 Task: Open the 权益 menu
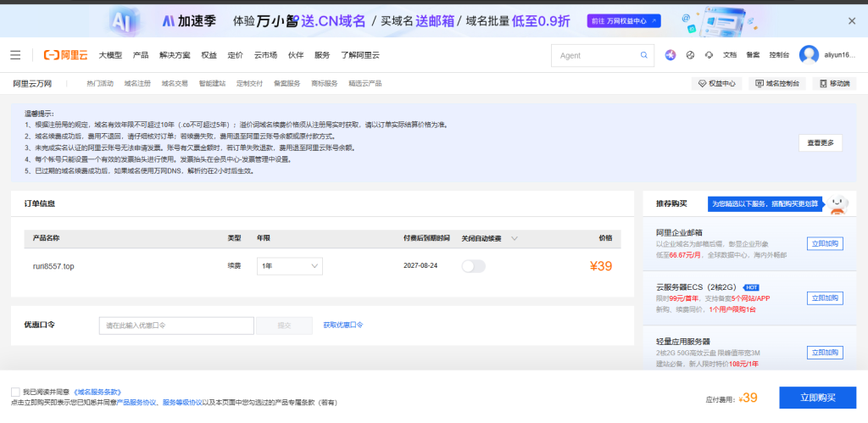coord(209,55)
